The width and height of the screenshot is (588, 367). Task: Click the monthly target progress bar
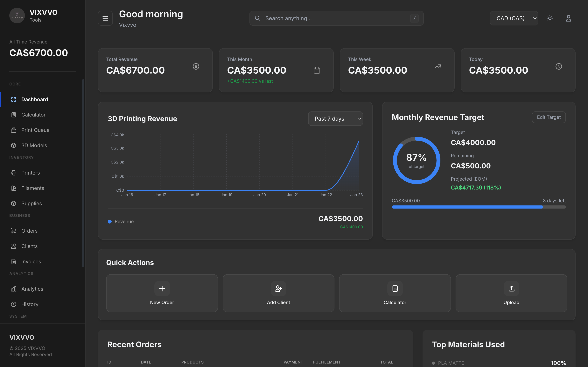coord(479,207)
